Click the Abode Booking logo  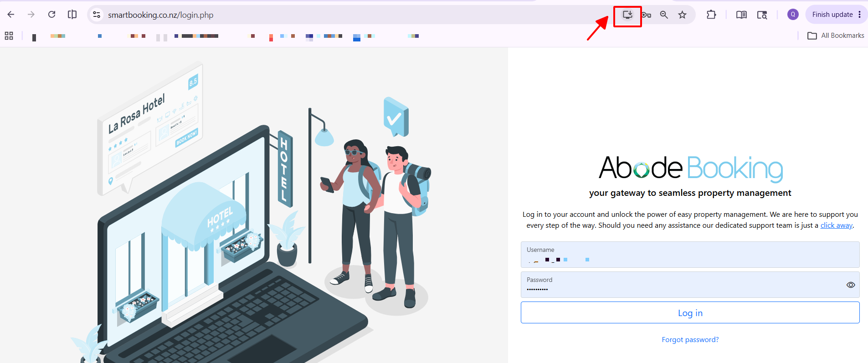click(690, 169)
